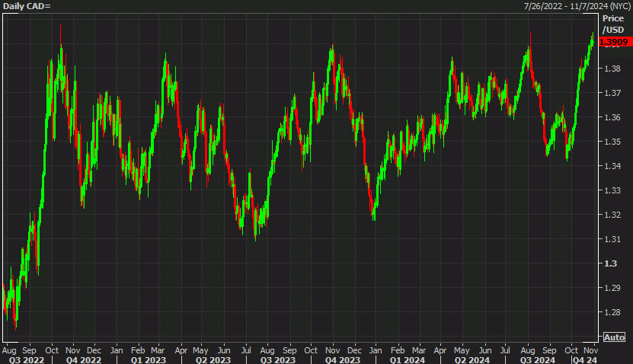Screen dimensions: 633x364
Task: Click the 1.28 price axis label
Action: (x=612, y=312)
